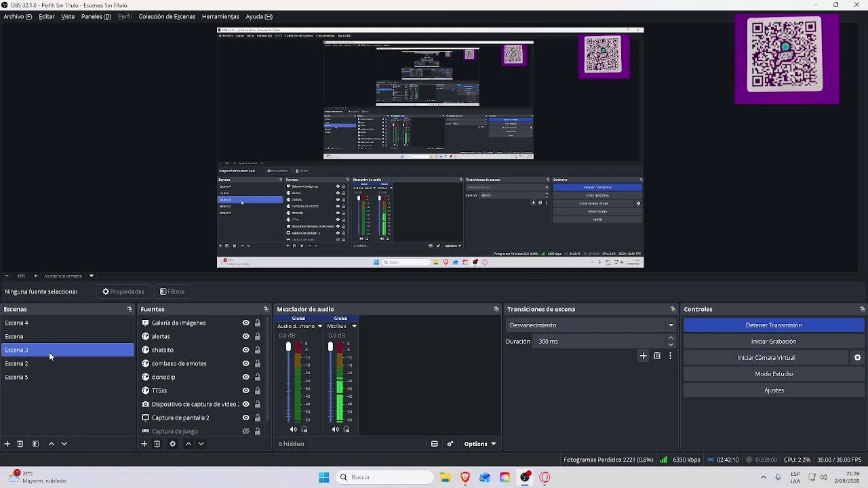Open the desktop audio channel dropdown arrow
This screenshot has height=488, width=868.
(320, 326)
